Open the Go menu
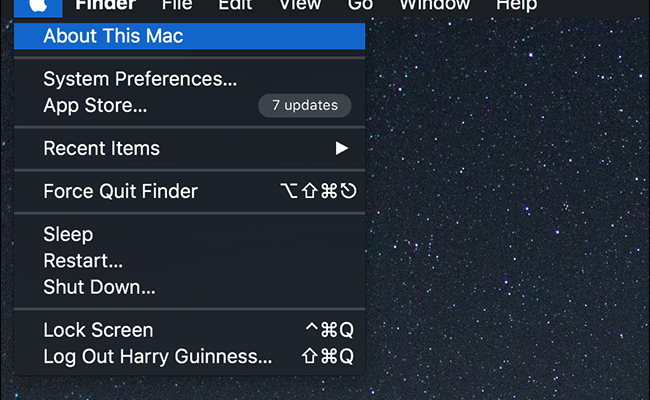 pyautogui.click(x=360, y=5)
